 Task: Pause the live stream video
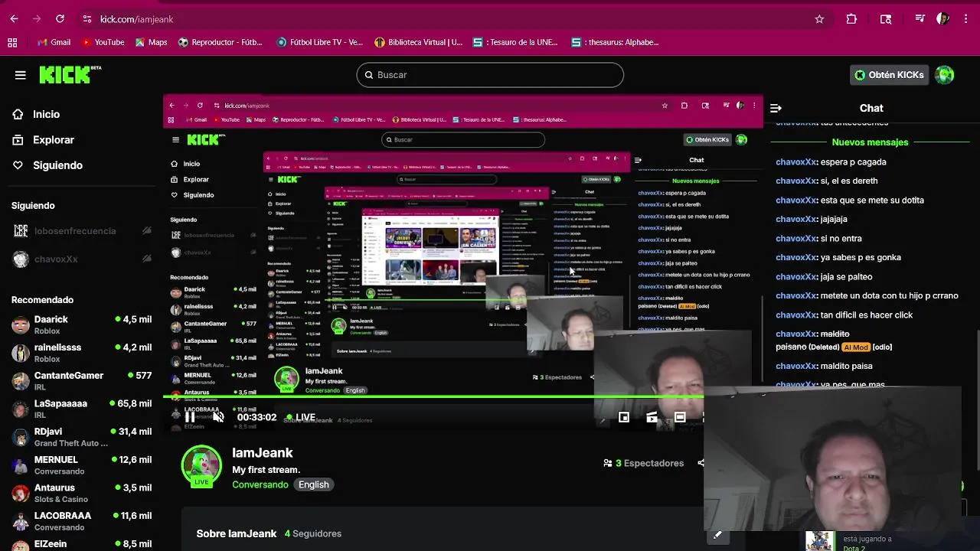[189, 417]
